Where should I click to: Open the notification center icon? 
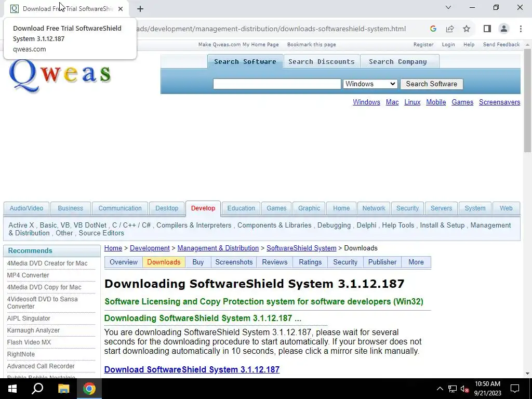pos(515,389)
